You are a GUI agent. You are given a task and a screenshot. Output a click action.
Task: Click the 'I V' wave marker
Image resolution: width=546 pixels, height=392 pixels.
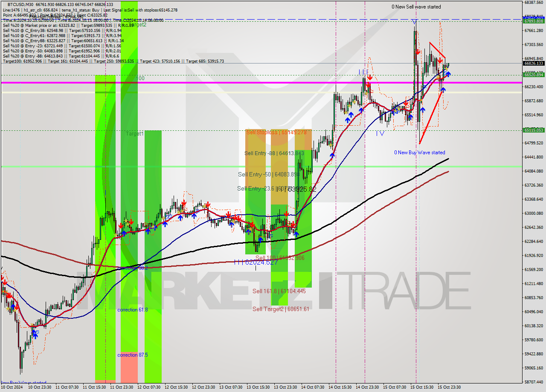point(380,133)
